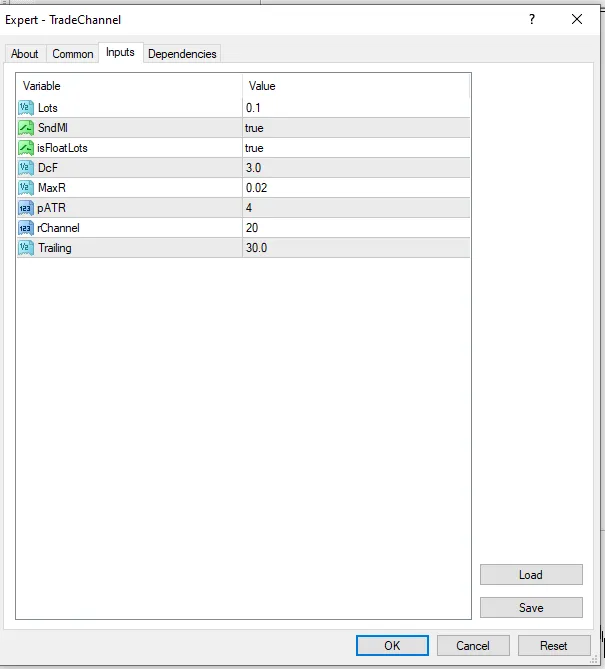Screen dimensions: 605x669
Task: Click the Trailing value 30.0 field
Action: (x=356, y=248)
